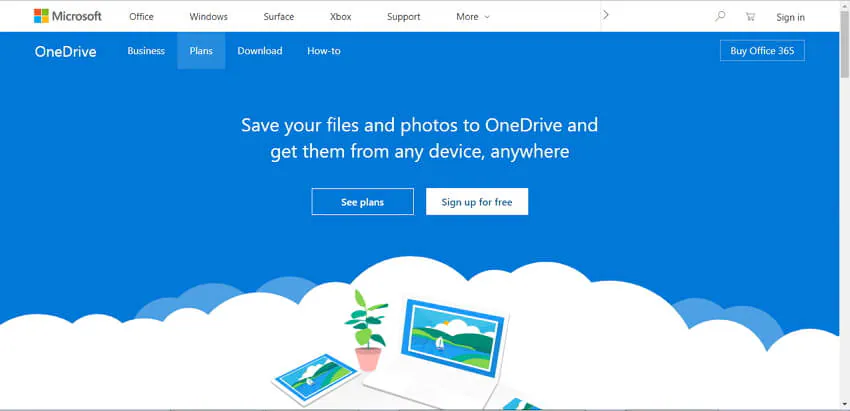Open the search magnifier icon
The height and width of the screenshot is (411, 850).
[720, 16]
